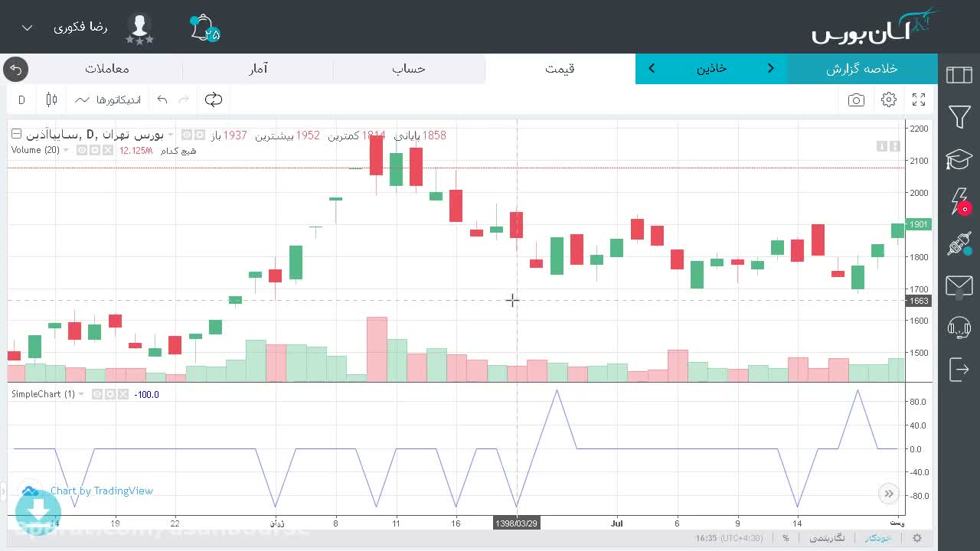980x551 pixels.
Task: Switch to the حساب tab
Action: (x=409, y=68)
